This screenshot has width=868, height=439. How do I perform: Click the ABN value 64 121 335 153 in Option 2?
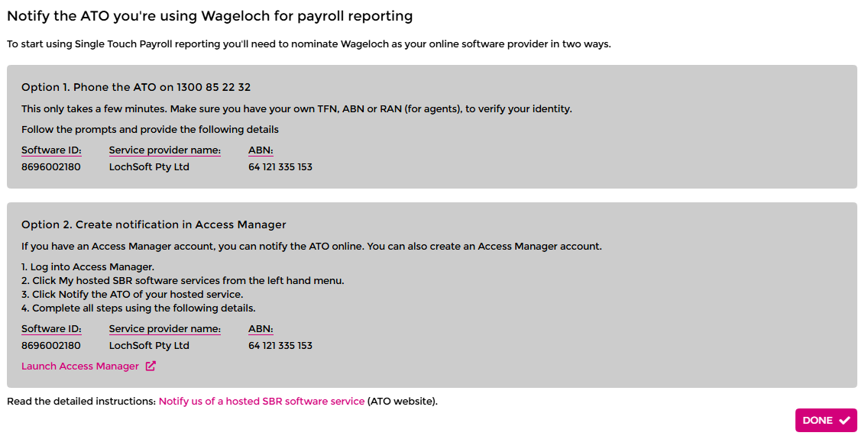(x=280, y=345)
